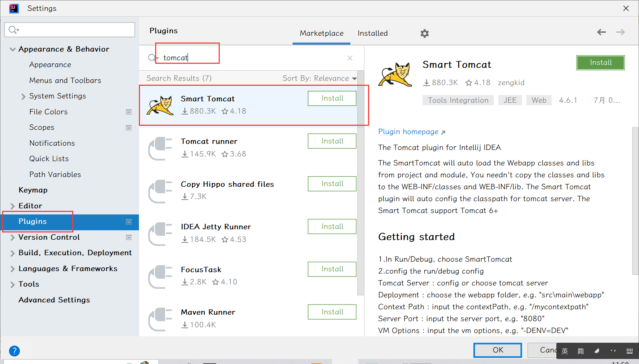Close the Settings dialog
Image resolution: width=639 pixels, height=364 pixels.
coord(626,8)
